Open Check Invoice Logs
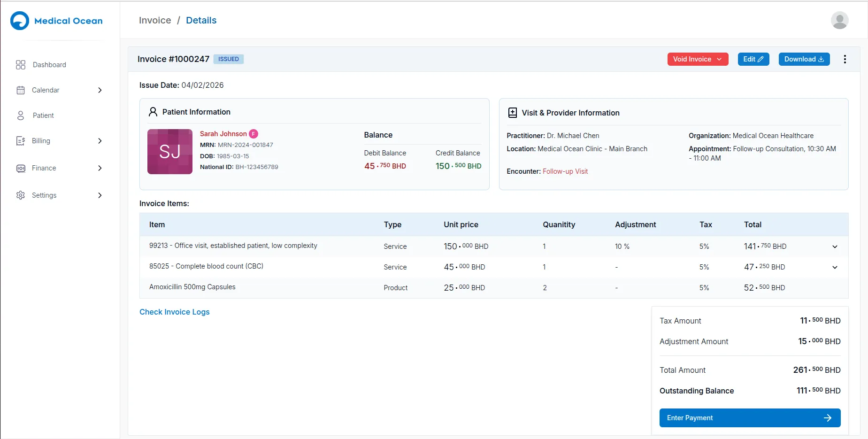The height and width of the screenshot is (439, 868). [174, 312]
